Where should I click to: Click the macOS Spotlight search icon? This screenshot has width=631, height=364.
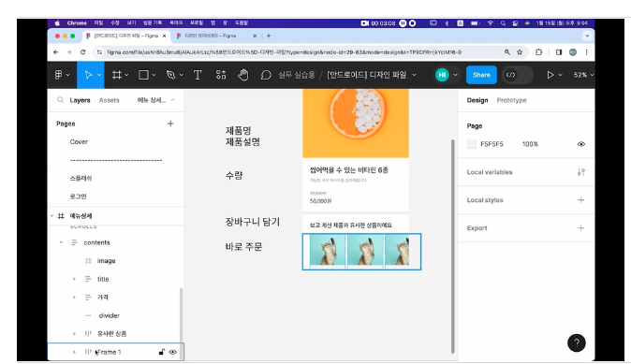[503, 23]
